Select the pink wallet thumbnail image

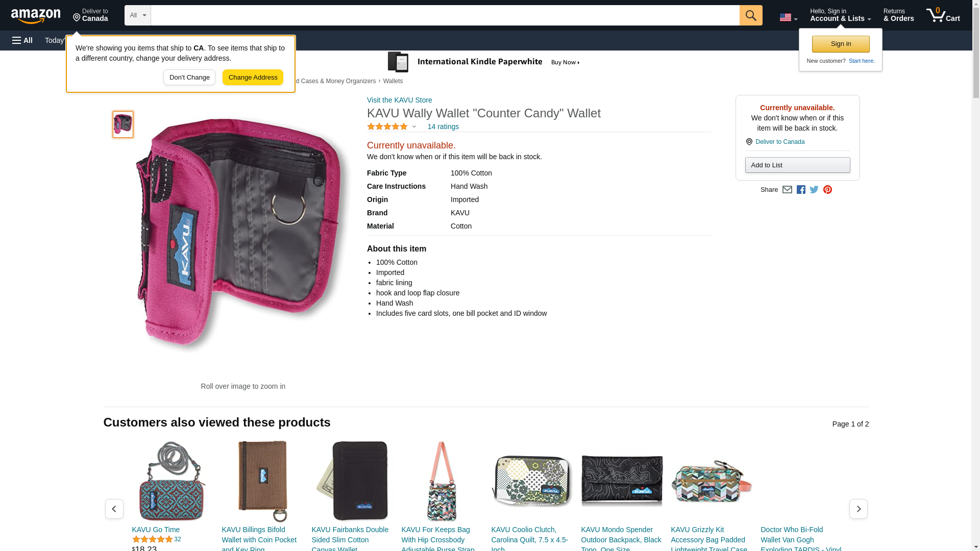123,124
